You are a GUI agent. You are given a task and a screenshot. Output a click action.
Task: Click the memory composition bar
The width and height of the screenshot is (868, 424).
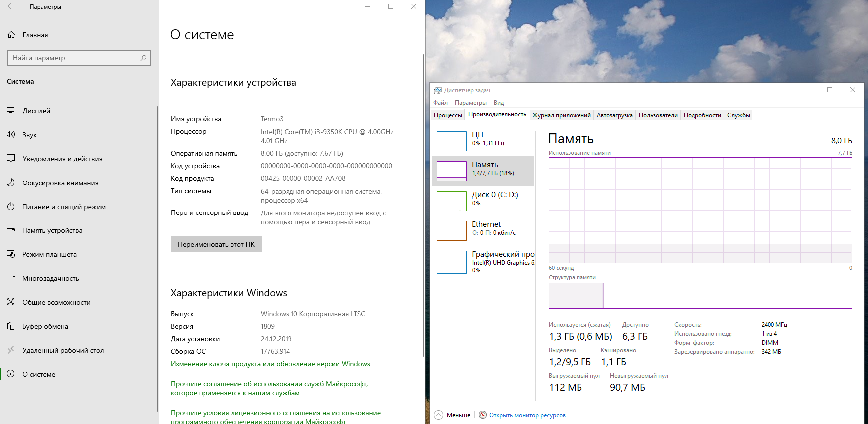[x=700, y=296]
